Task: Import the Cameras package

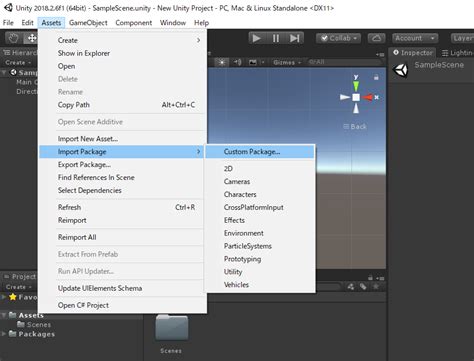Action: (260, 182)
